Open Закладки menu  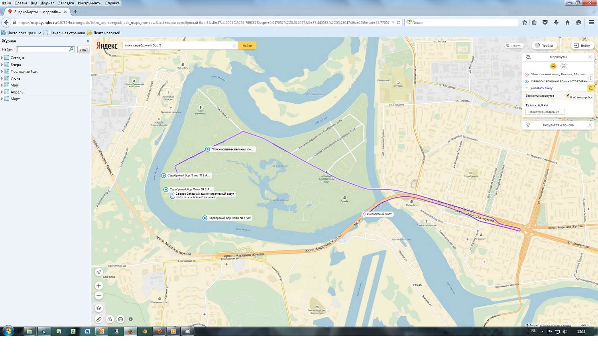pos(66,3)
